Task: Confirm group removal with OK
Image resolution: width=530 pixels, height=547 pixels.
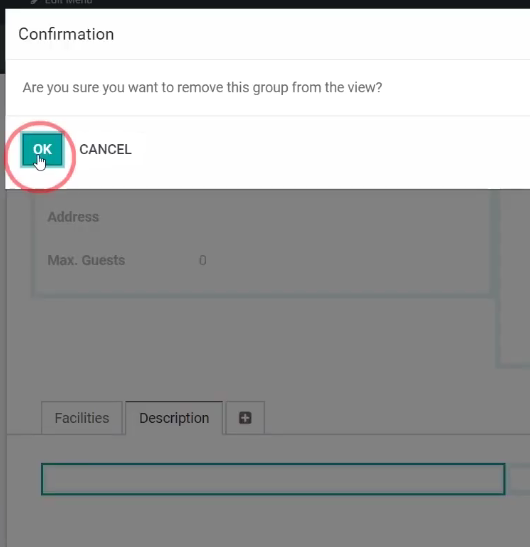Action: click(x=42, y=149)
